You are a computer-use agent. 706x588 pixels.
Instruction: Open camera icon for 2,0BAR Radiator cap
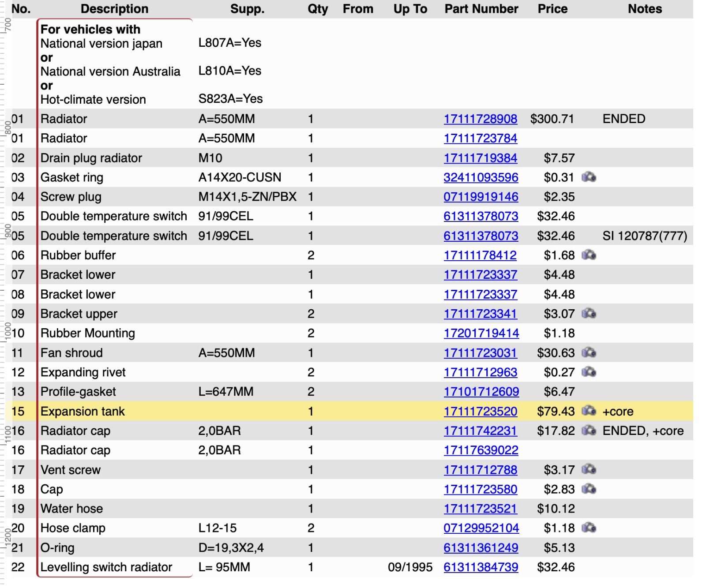(x=589, y=431)
